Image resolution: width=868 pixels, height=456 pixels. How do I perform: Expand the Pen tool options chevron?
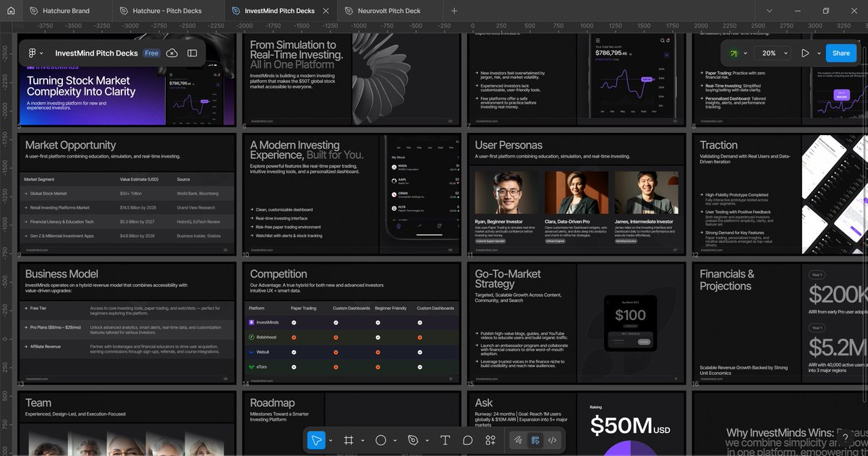(x=427, y=440)
